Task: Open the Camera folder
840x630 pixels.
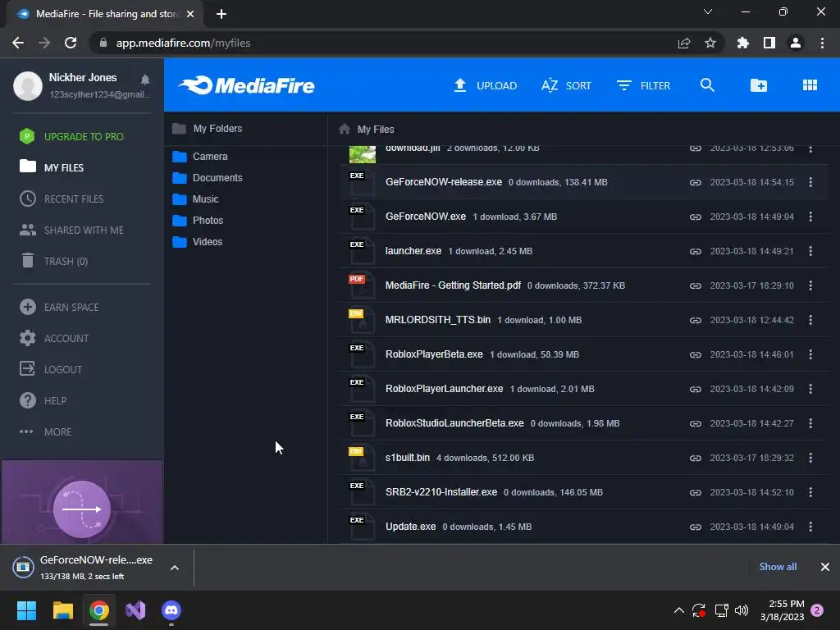Action: (200, 157)
